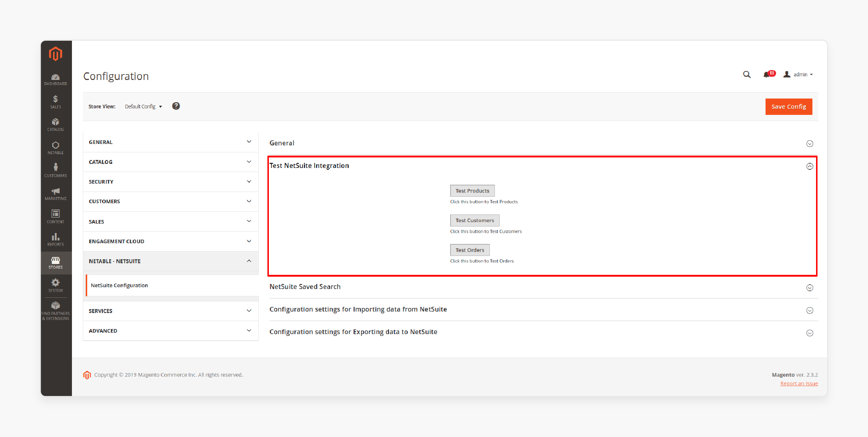Click the Test Products button
The image size is (868, 437).
[472, 191]
